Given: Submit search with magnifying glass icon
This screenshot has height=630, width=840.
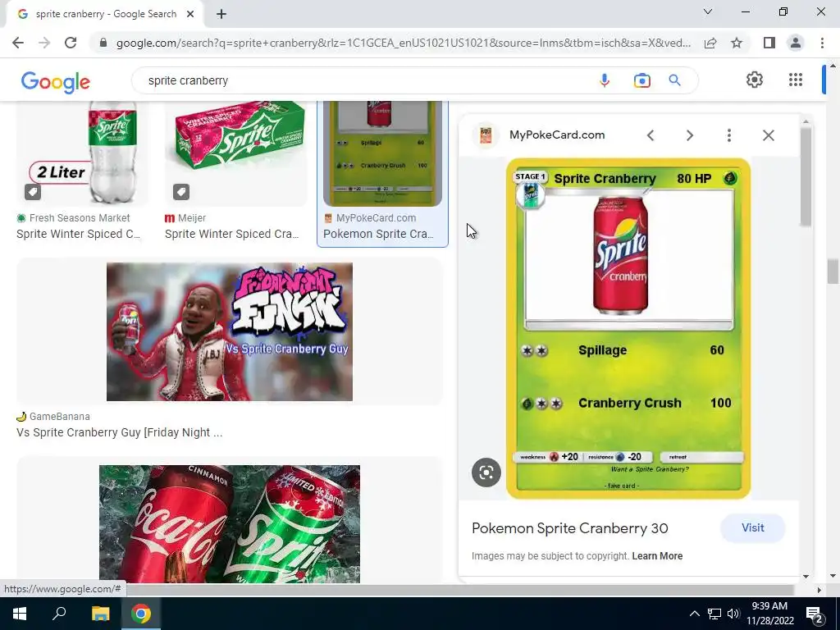Looking at the screenshot, I should point(674,80).
